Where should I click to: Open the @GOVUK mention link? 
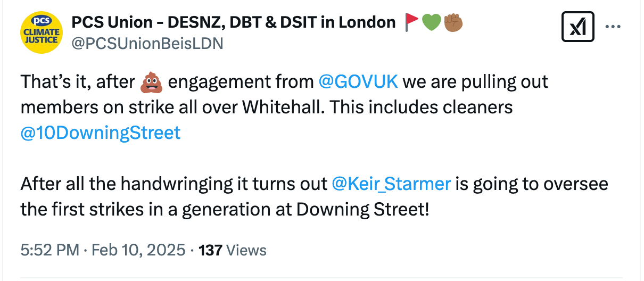coord(358,82)
